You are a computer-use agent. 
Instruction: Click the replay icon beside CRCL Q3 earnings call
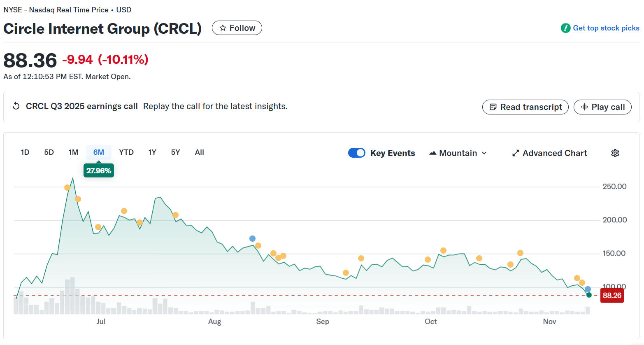pyautogui.click(x=16, y=106)
